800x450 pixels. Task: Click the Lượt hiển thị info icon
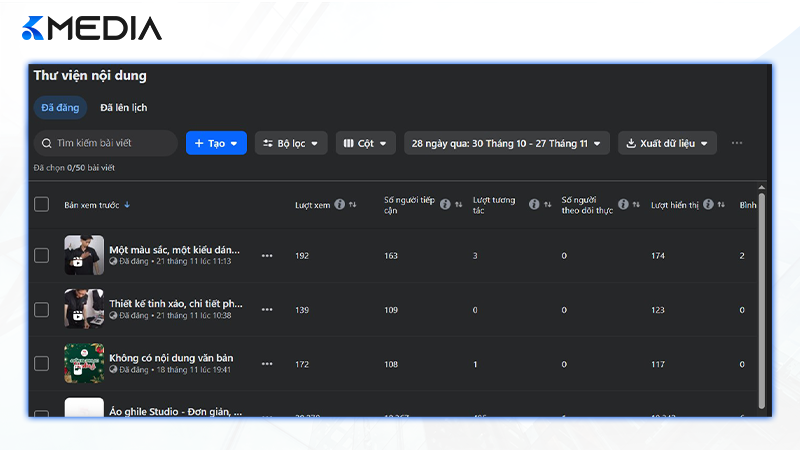(x=708, y=205)
